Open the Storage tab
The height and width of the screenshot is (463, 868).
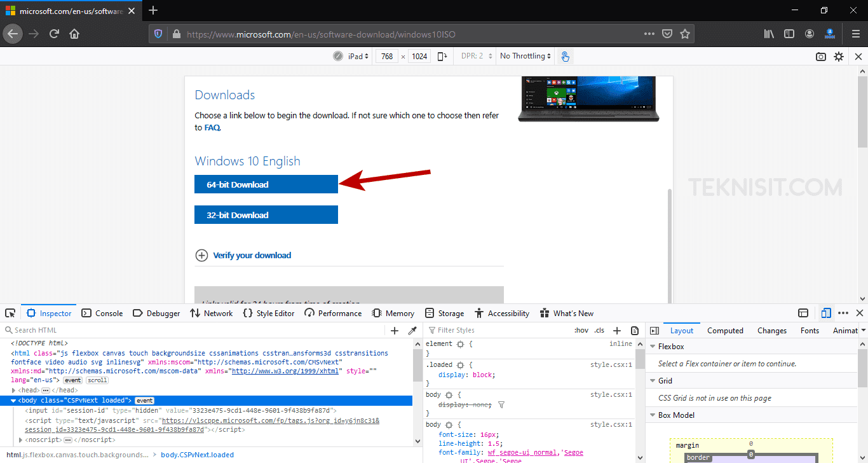(445, 313)
